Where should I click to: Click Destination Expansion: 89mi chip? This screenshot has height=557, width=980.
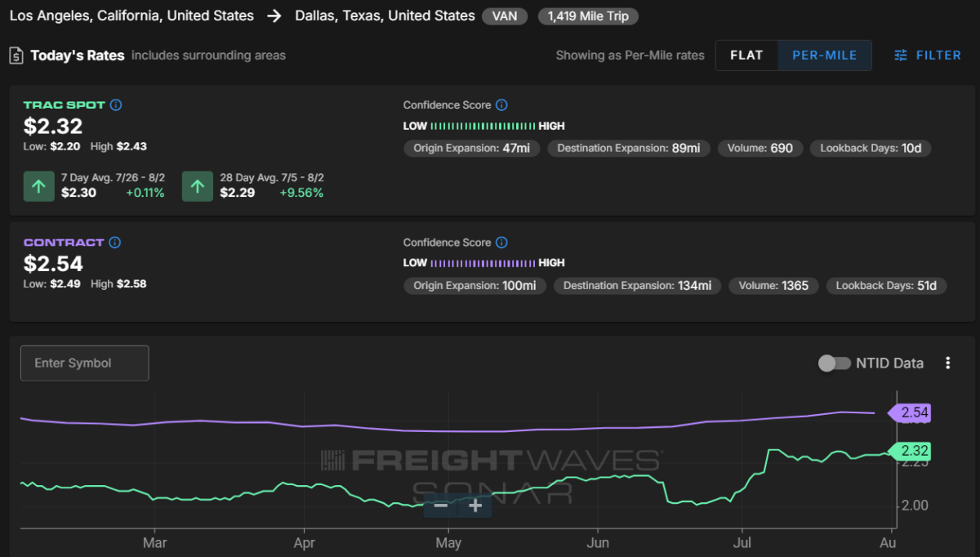tap(629, 149)
